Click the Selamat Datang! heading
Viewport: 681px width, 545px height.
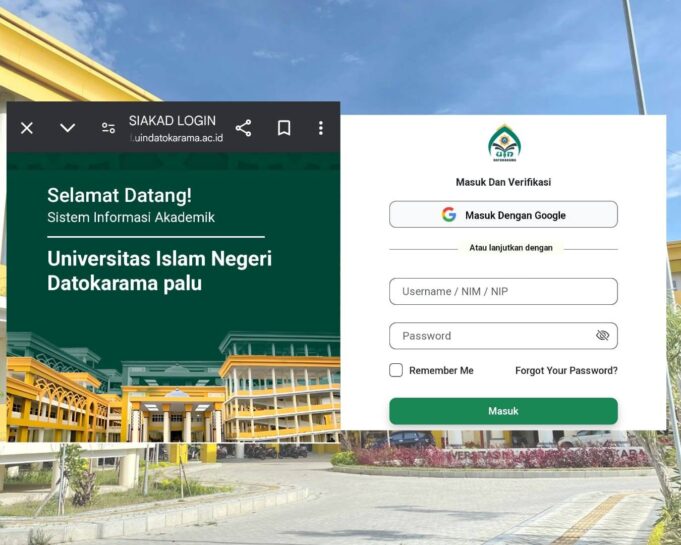coord(119,195)
